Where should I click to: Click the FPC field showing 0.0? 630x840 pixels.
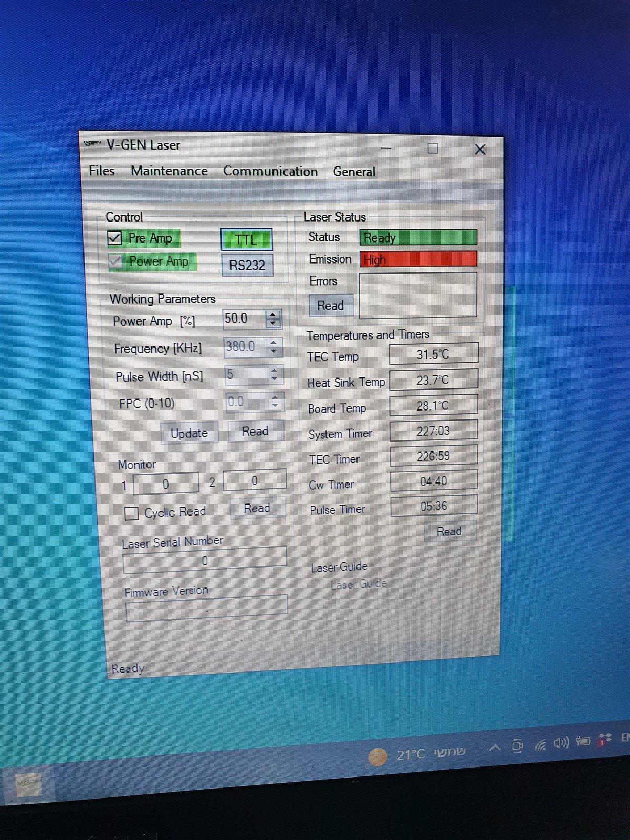247,402
